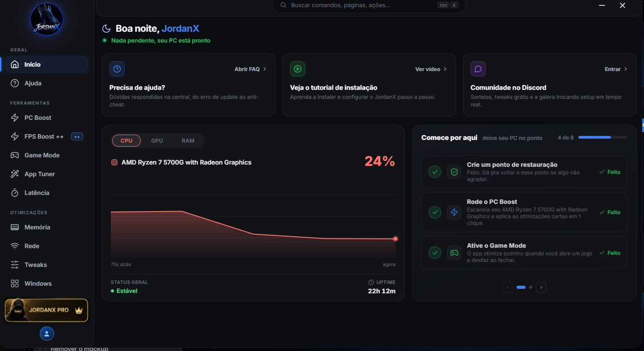
Task: Click the Feito status on PC Boost row
Action: click(610, 212)
